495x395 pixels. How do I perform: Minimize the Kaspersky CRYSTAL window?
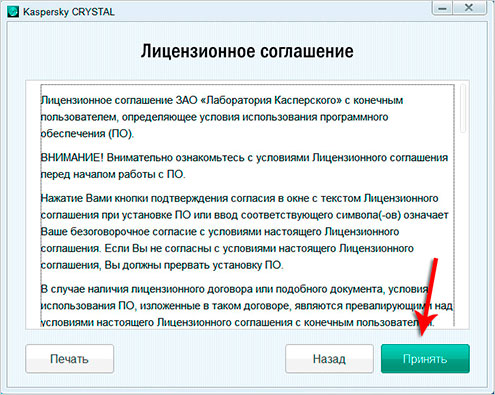pyautogui.click(x=443, y=8)
